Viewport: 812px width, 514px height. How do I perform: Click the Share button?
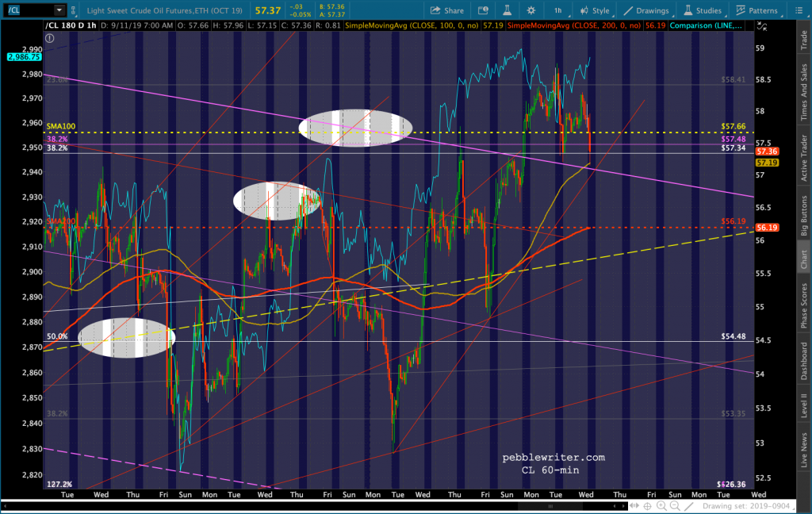(447, 10)
